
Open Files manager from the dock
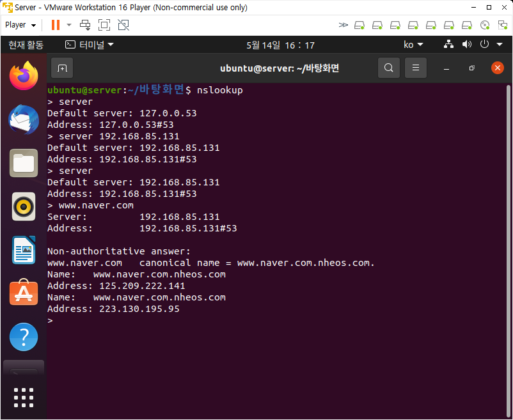(x=24, y=163)
